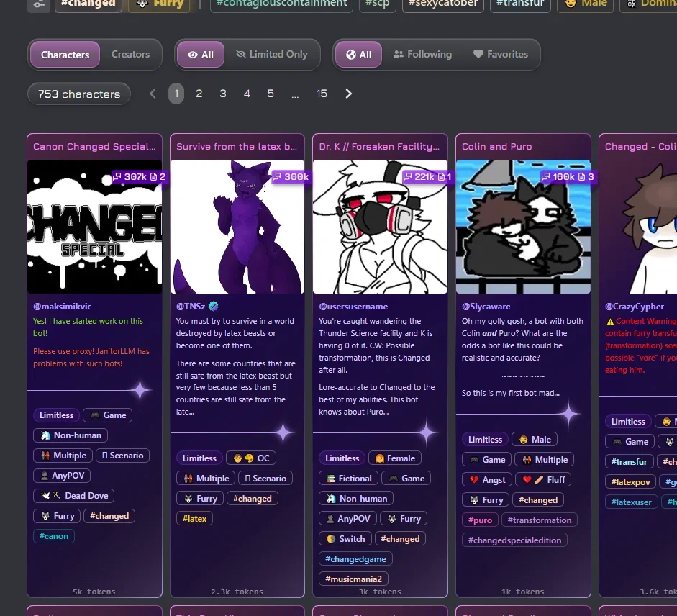Screen dimensions: 677x616
Task: Open Canon Changed Special card title
Action: coord(94,146)
